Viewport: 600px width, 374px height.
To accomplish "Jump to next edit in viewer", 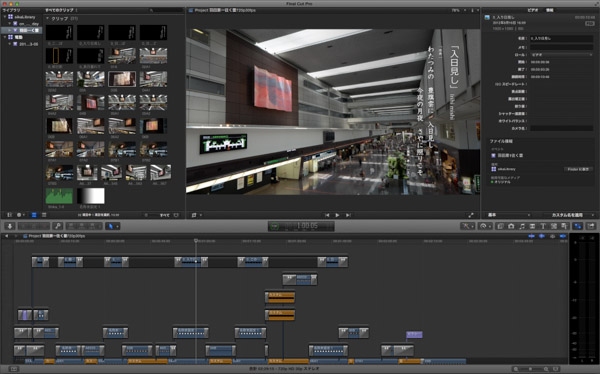I will pyautogui.click(x=348, y=215).
